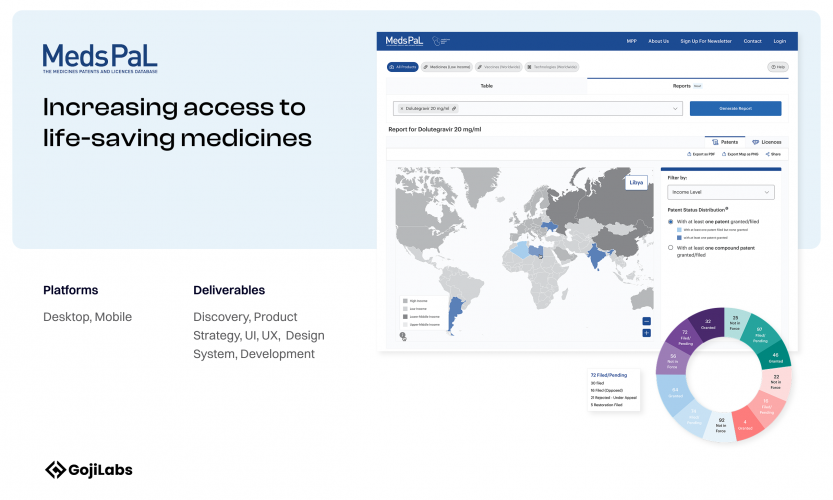Switch to the Reports tab

point(687,86)
